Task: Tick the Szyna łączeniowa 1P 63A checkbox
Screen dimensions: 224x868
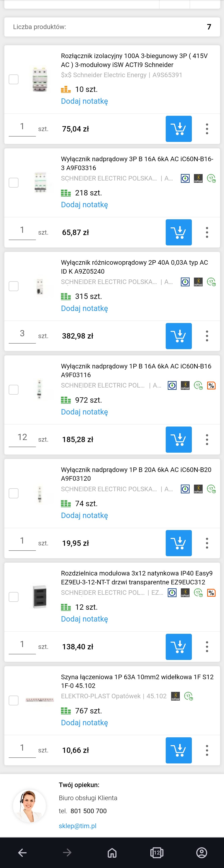Action: 13,701
